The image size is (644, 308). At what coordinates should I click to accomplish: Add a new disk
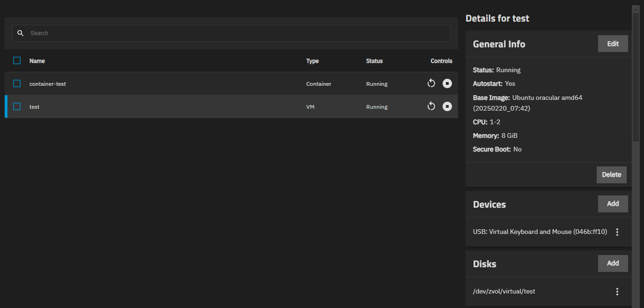[x=613, y=263]
